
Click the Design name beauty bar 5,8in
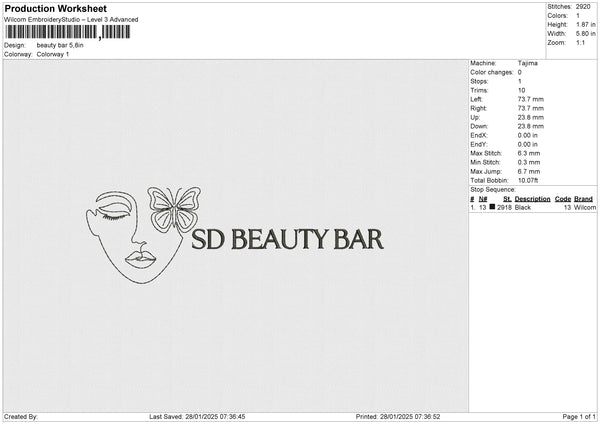click(63, 46)
